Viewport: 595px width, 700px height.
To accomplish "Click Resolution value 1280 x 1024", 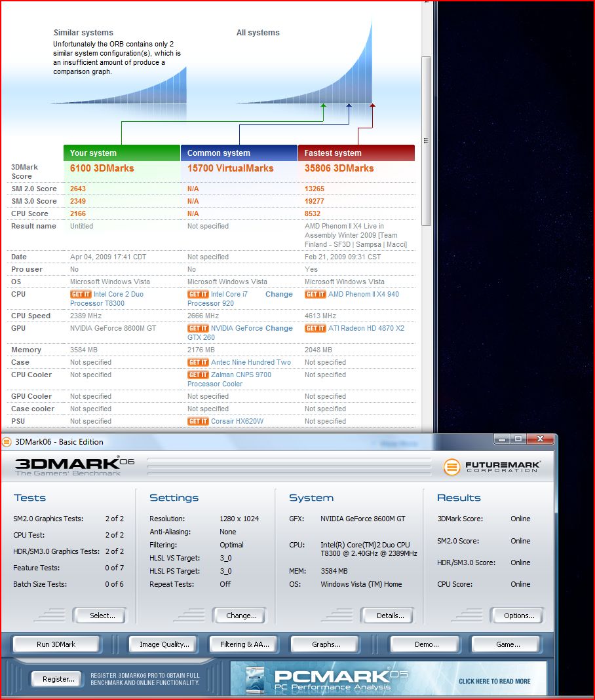I will [x=239, y=519].
